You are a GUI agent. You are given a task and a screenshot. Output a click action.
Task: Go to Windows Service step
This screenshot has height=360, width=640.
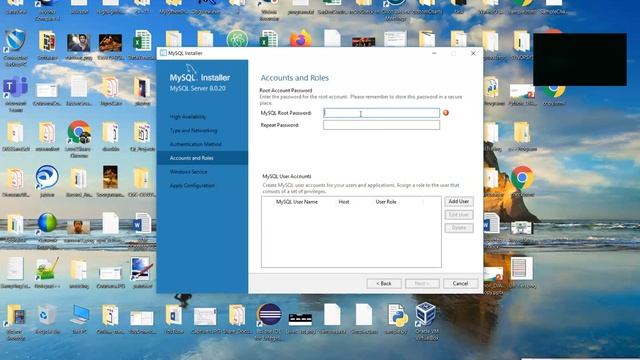click(189, 172)
